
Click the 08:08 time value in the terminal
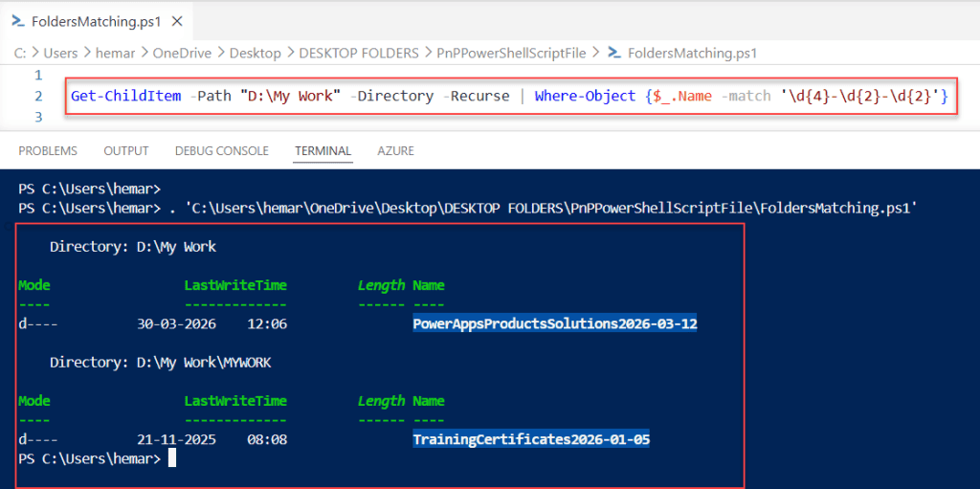[268, 439]
